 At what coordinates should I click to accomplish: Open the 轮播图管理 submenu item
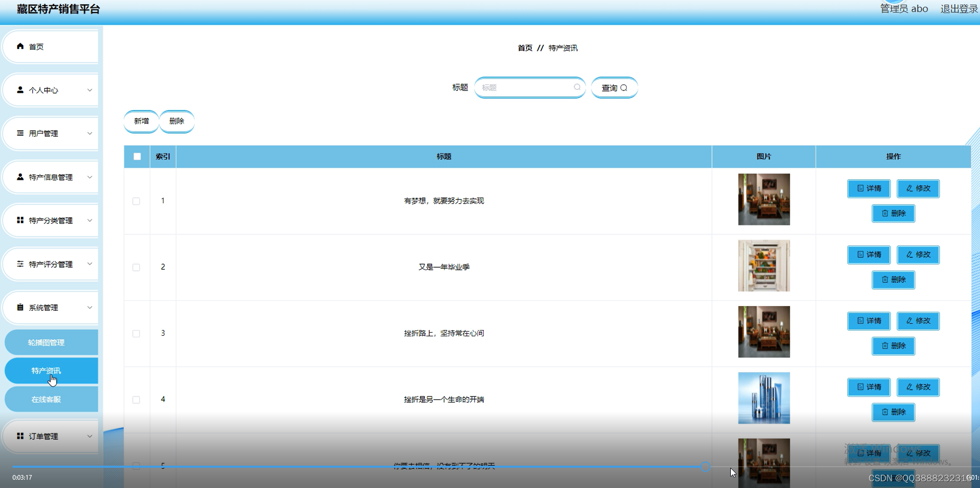[51, 342]
